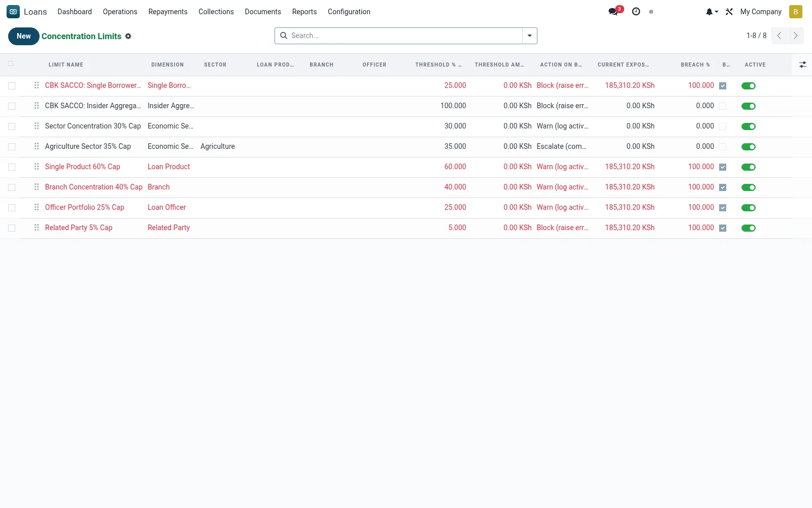Toggle the Active switch for Agriculture Sector 35% Cap
The image size is (812, 508).
pyautogui.click(x=749, y=147)
